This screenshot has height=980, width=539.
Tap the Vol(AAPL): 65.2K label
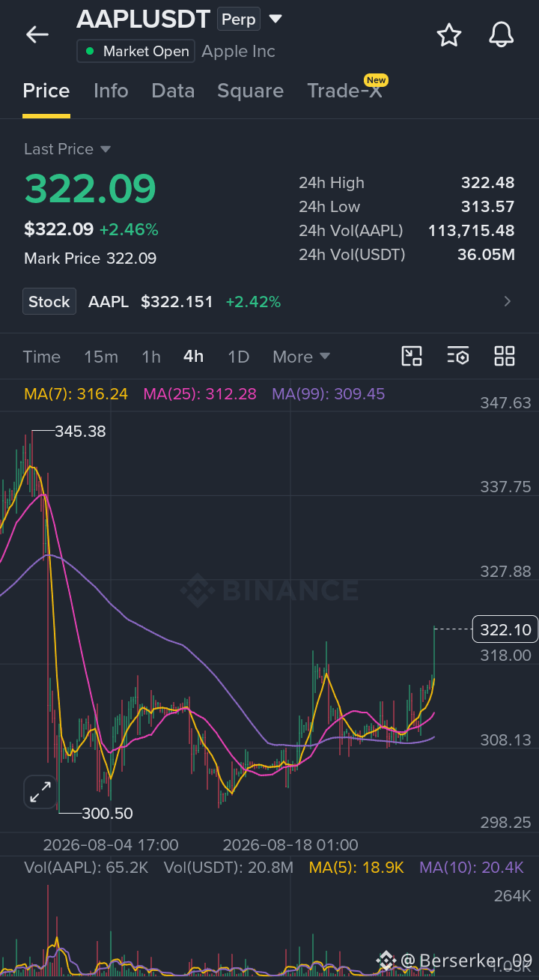[x=86, y=868]
